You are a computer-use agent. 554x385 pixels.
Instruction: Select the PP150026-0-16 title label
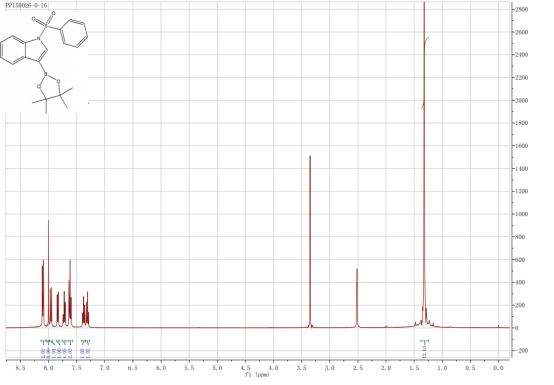pyautogui.click(x=26, y=6)
